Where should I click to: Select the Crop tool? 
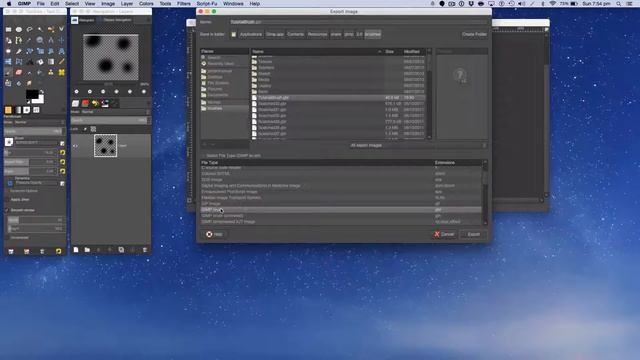click(19, 51)
